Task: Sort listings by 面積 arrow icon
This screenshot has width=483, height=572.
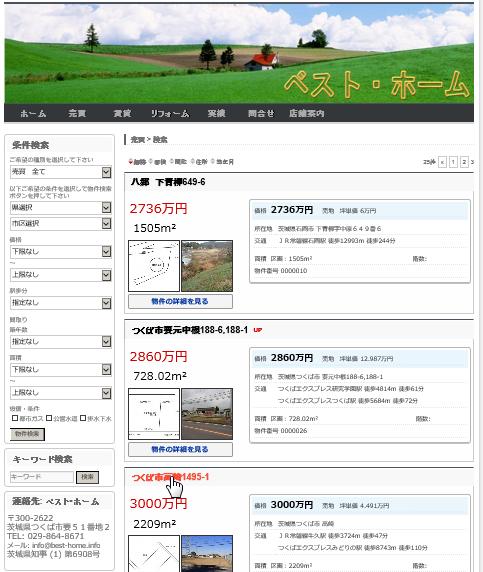Action: [x=151, y=162]
